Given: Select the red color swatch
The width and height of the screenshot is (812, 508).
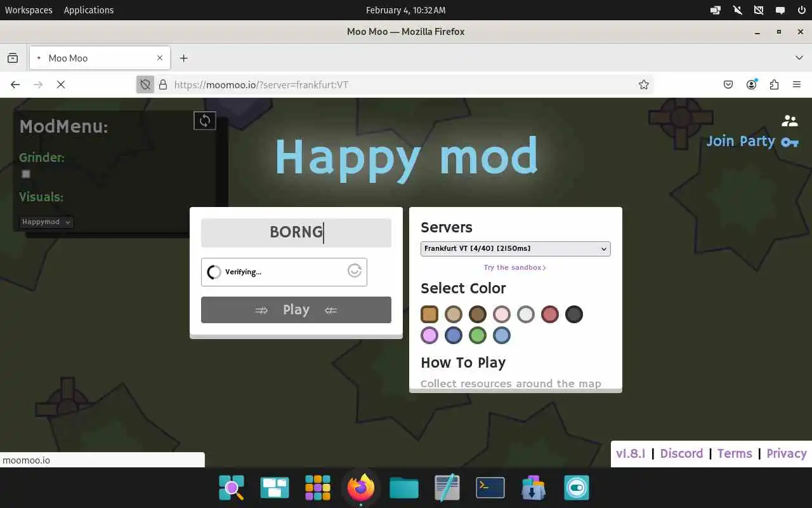Looking at the screenshot, I should tap(550, 314).
